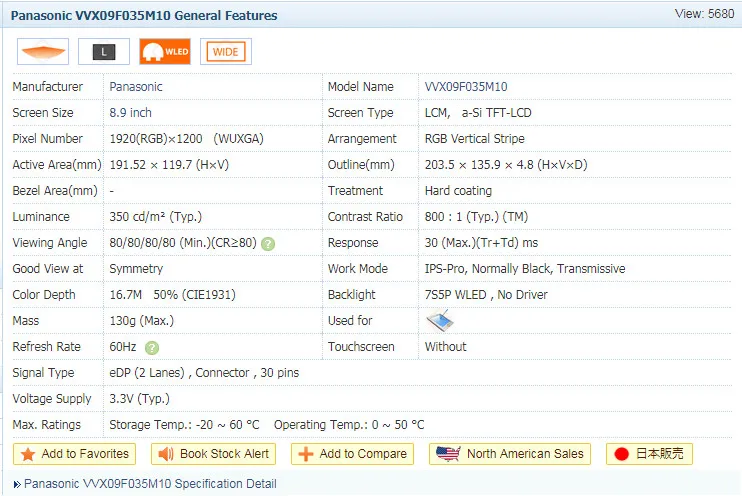Click the Work Mode value 'IPS-Pro, Normally Black, Transmissive'
The height and width of the screenshot is (496, 742).
tap(525, 269)
